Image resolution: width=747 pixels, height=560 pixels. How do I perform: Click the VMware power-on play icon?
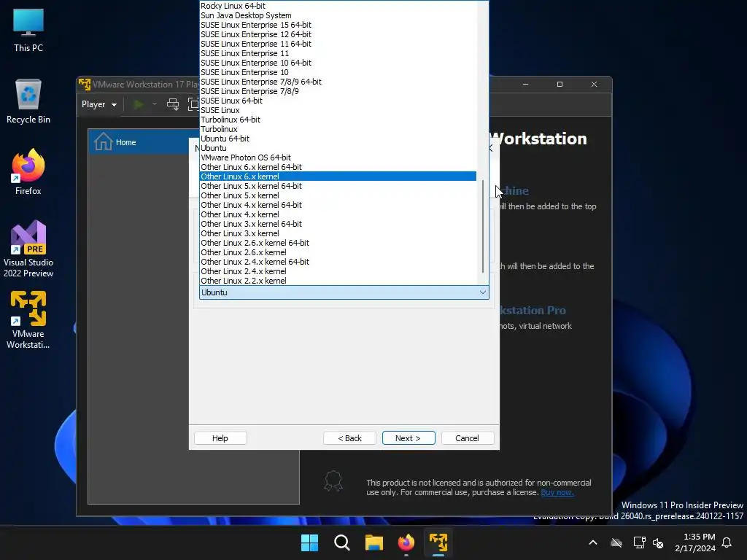(139, 104)
